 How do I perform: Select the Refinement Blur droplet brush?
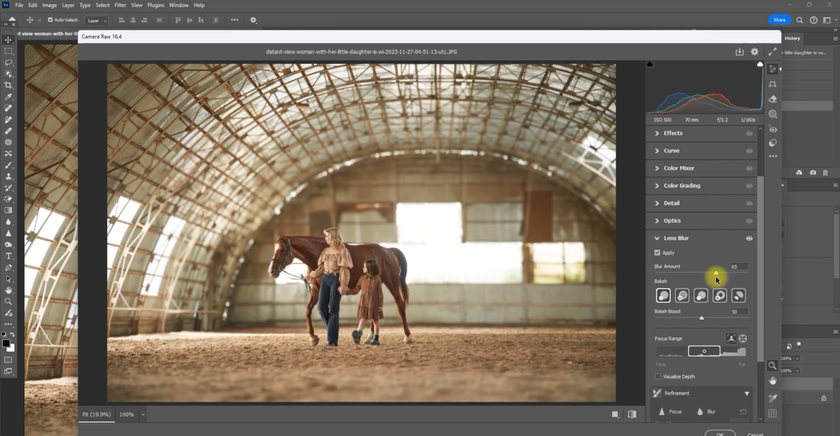pos(700,411)
